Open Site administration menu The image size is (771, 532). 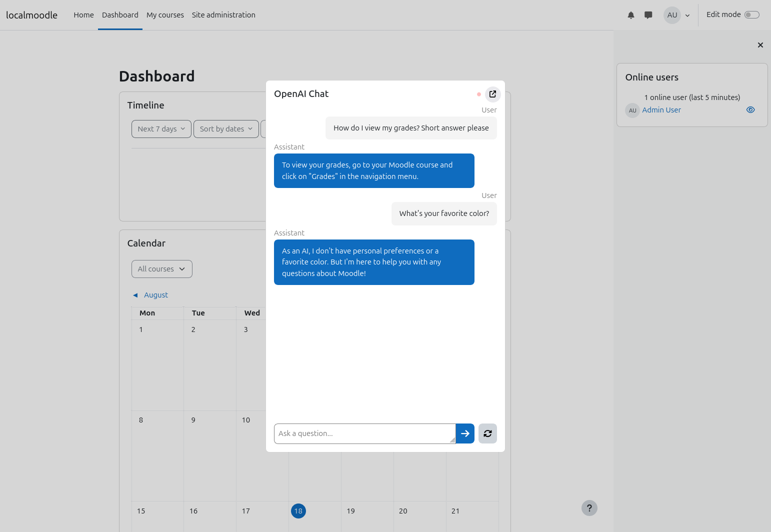pos(223,15)
